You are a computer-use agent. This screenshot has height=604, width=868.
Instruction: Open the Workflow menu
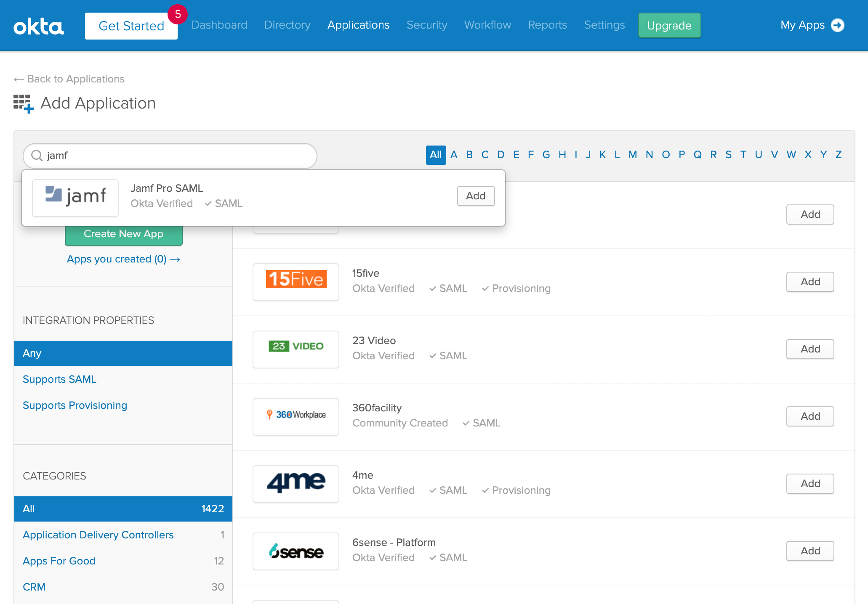coord(488,25)
